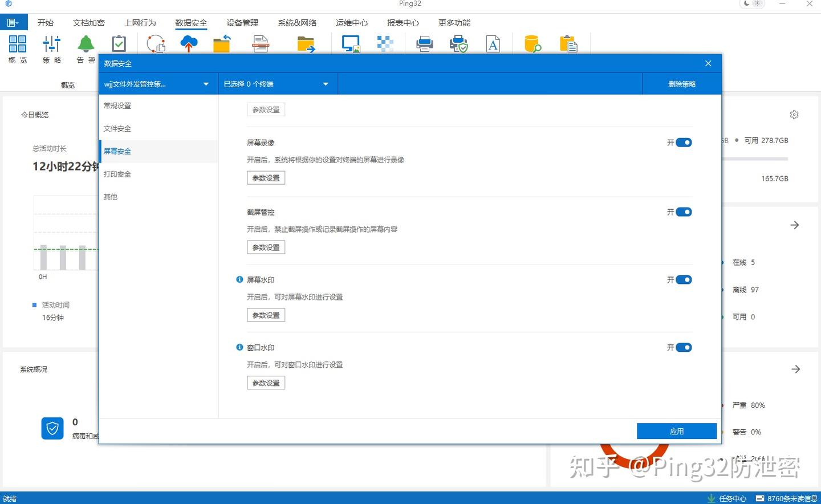Image resolution: width=821 pixels, height=504 pixels.
Task: Click the 删除策略 delete policy button
Action: pos(682,84)
